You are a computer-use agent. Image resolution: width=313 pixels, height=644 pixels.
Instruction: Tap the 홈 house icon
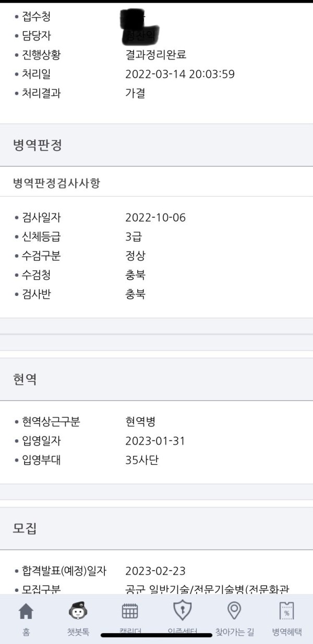click(26, 611)
